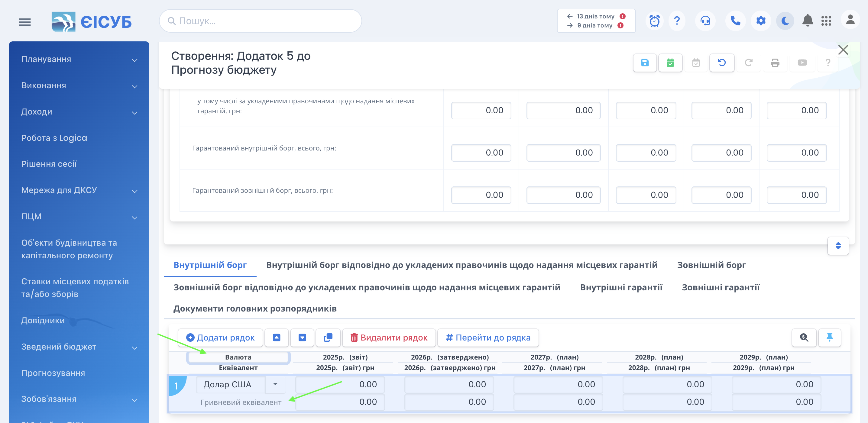The image size is (868, 423).
Task: Open the hamburger menu
Action: tap(24, 22)
